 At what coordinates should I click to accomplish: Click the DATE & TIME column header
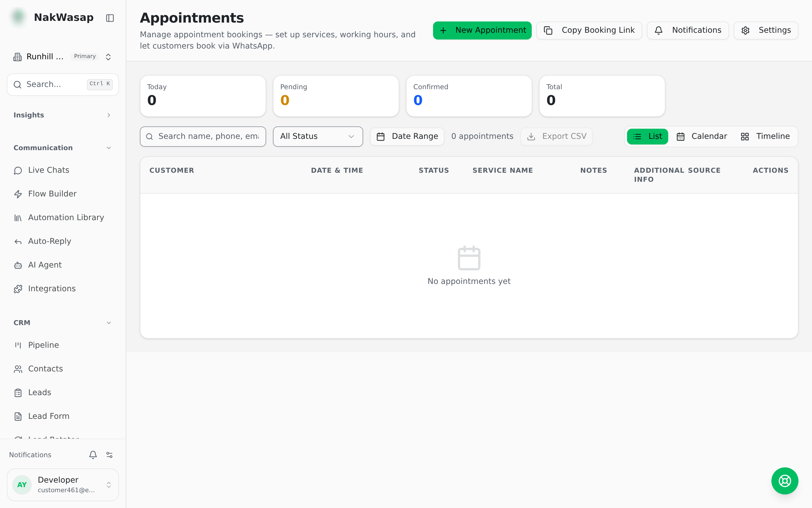(337, 170)
